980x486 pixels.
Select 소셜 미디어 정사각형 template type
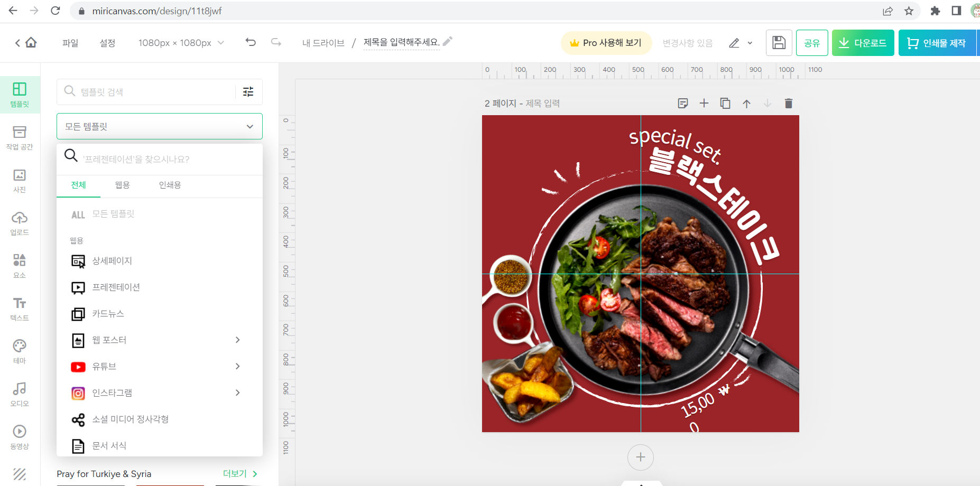click(x=160, y=419)
